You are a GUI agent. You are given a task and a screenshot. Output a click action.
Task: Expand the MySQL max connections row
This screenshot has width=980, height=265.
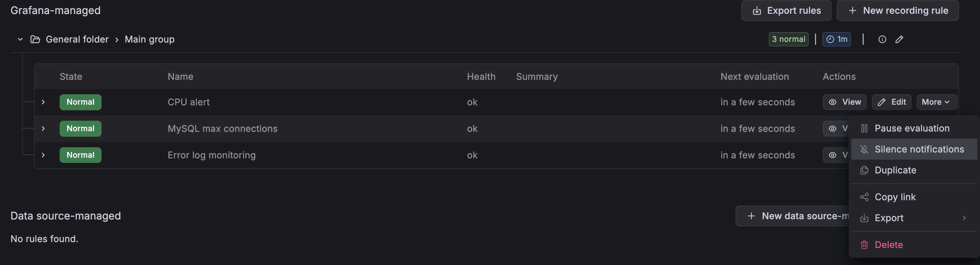[x=43, y=129]
